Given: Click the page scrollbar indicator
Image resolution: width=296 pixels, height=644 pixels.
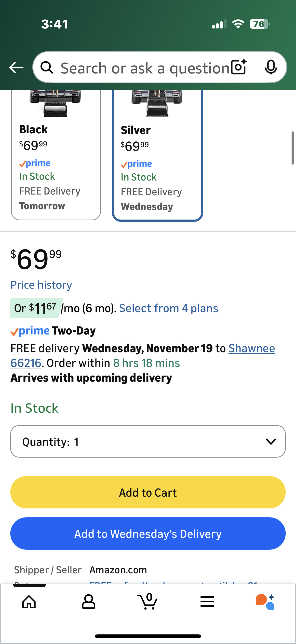Looking at the screenshot, I should [292, 148].
